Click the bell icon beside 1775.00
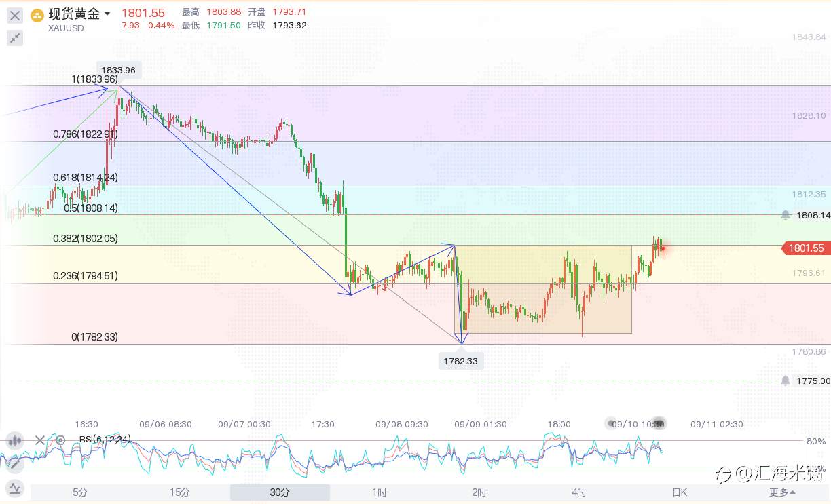 786,381
